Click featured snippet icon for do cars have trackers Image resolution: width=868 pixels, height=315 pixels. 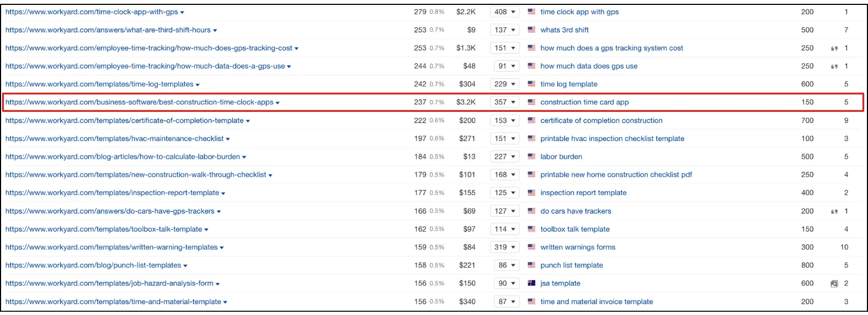(x=834, y=211)
